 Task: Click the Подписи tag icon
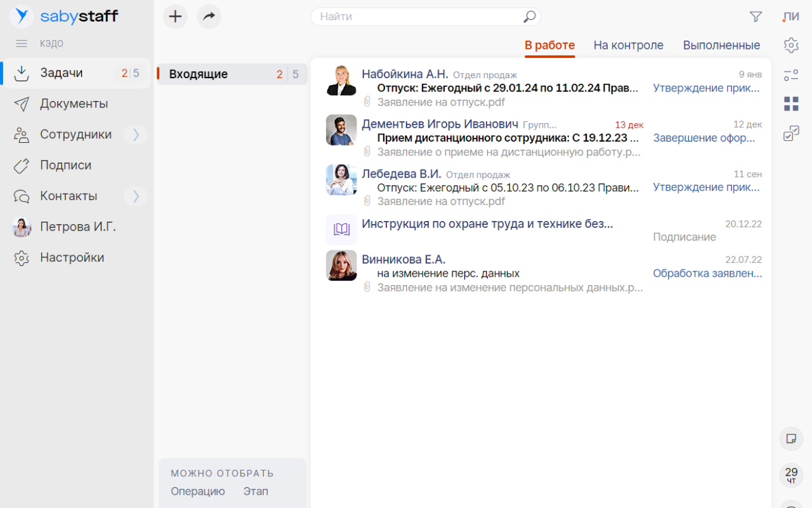click(x=22, y=165)
